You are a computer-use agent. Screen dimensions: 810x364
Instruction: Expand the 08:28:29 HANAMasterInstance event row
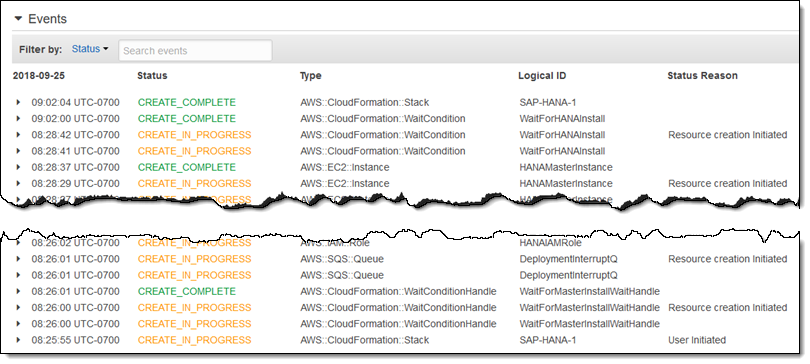(19, 183)
